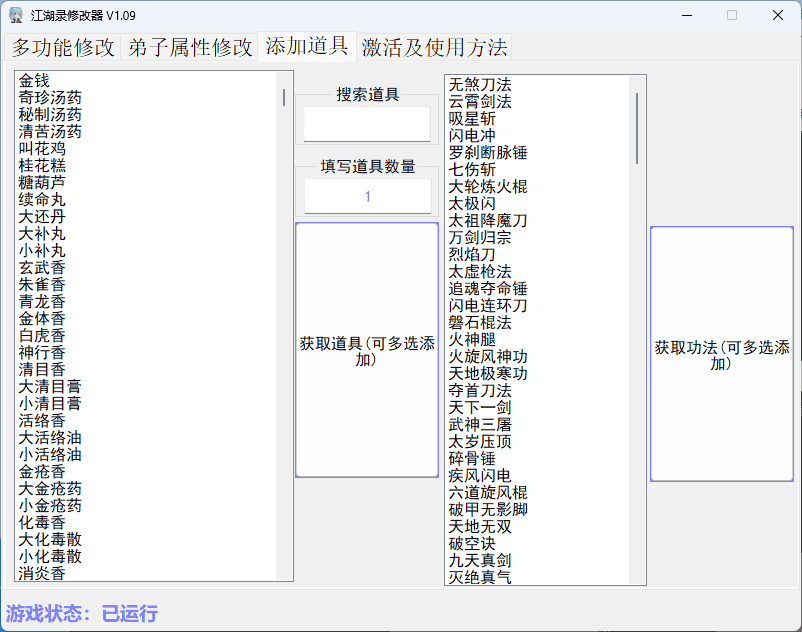Select 天地极寒功 in the skill list
The height and width of the screenshot is (632, 802).
(488, 373)
